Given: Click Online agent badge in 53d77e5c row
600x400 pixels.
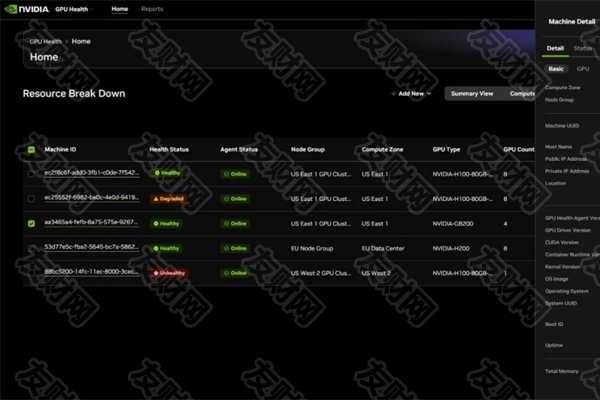Looking at the screenshot, I should pyautogui.click(x=235, y=248).
